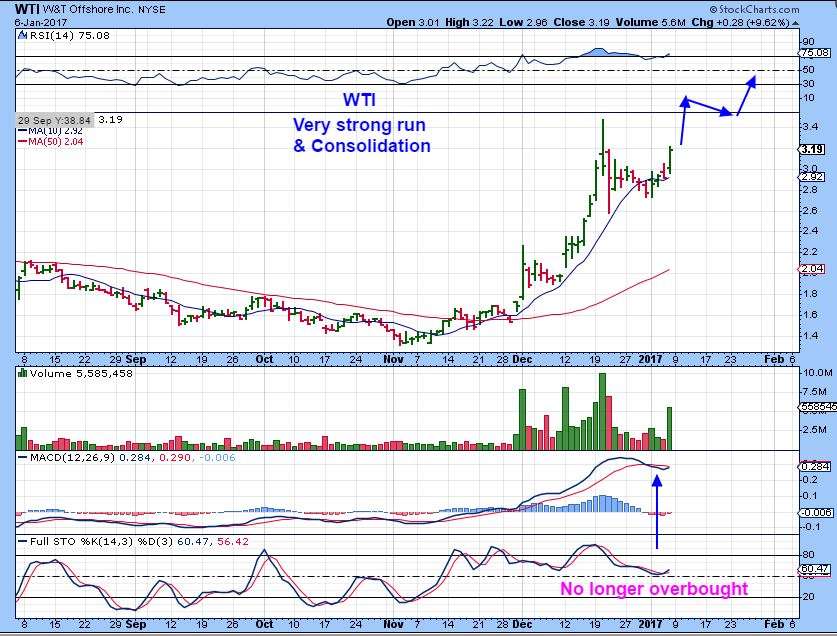Image resolution: width=837 pixels, height=636 pixels.
Task: Click the 80 level on stochastic axis
Action: [808, 555]
